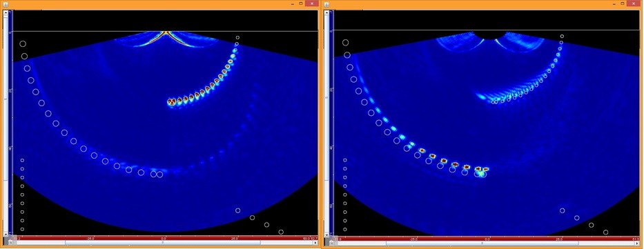Click the horizontal scrollbar thumb in left window
The width and height of the screenshot is (644, 249).
coord(163,243)
